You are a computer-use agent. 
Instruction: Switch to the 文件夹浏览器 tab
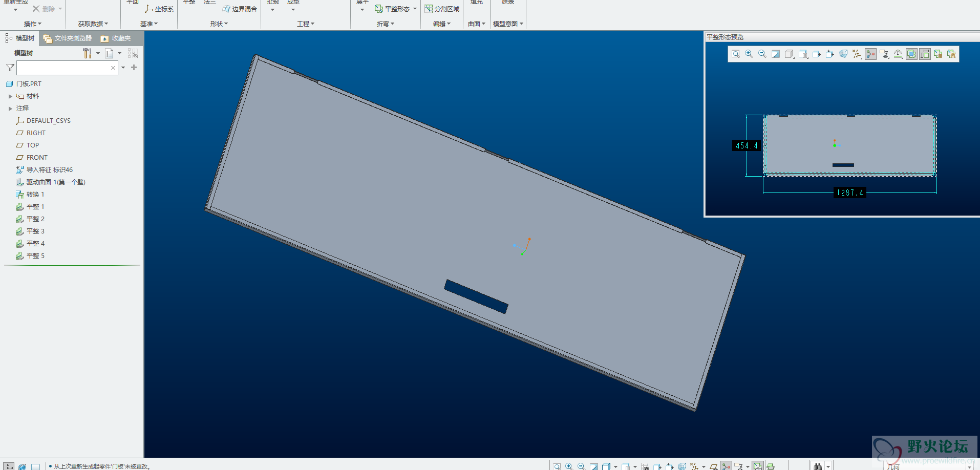pos(68,38)
